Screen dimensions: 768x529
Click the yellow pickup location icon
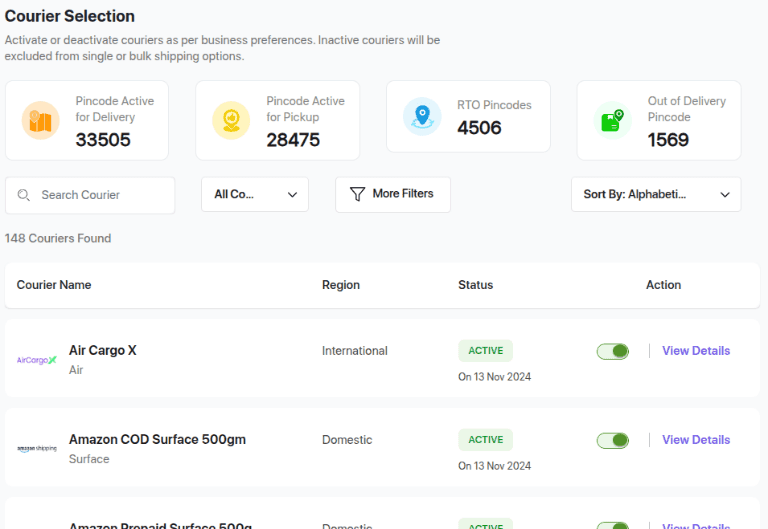pyautogui.click(x=231, y=120)
